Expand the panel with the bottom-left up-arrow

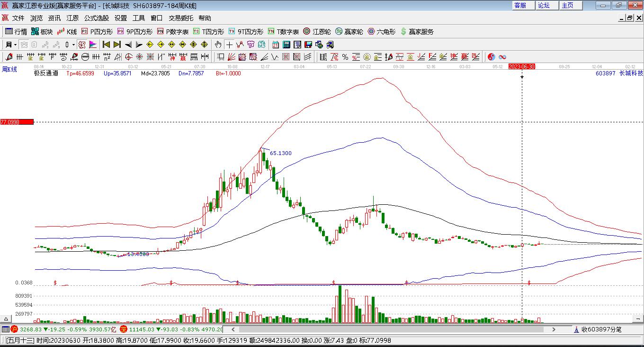coord(7,319)
